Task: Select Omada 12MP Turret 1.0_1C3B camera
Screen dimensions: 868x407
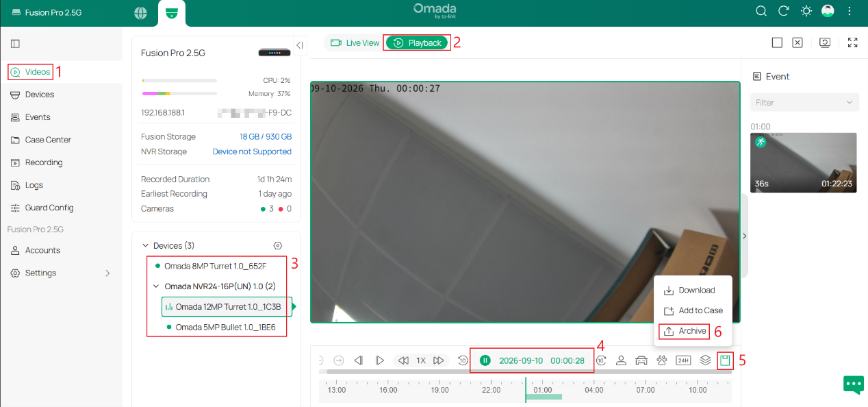Action: point(227,306)
